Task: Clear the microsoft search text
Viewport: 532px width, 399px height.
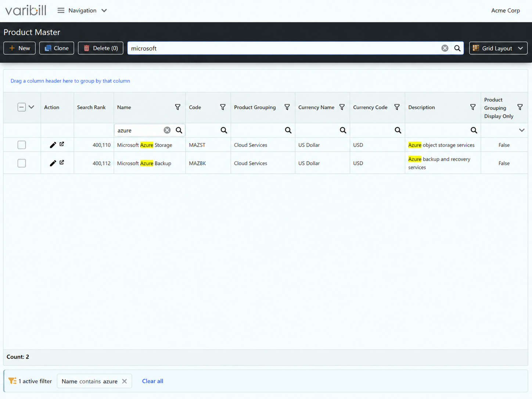Action: pos(445,48)
